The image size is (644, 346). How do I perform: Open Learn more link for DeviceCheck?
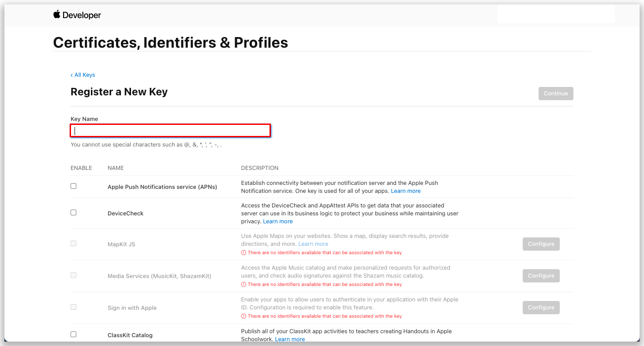tap(278, 222)
